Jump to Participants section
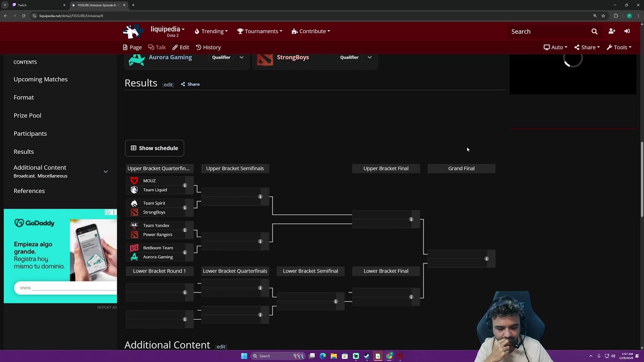The image size is (644, 362). [30, 134]
